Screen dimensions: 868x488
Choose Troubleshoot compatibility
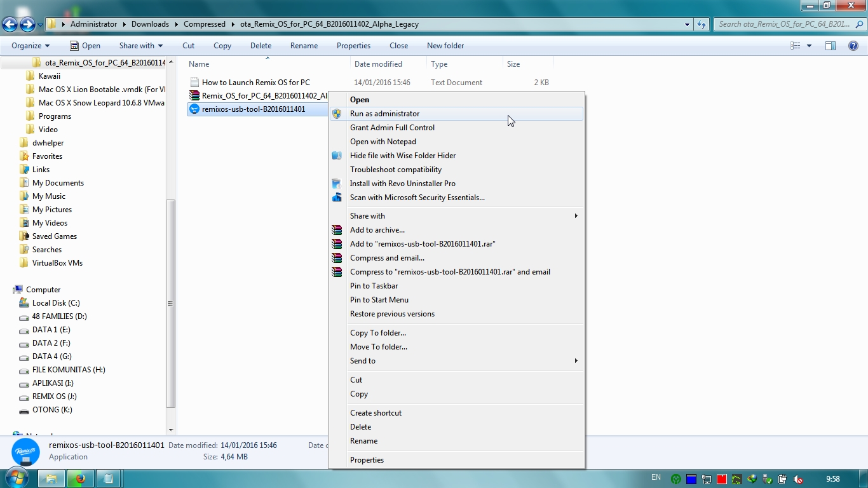(x=456, y=170)
